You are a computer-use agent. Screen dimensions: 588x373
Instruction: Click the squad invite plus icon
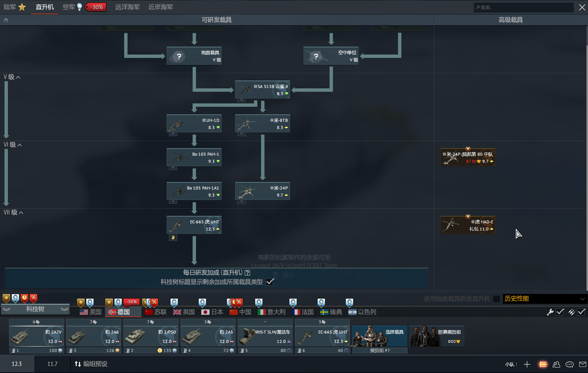coord(527,364)
